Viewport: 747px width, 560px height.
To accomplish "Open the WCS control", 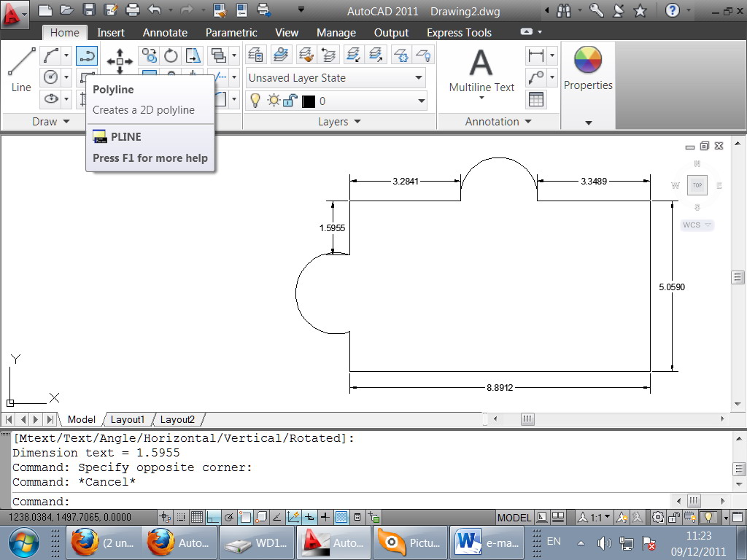I will click(695, 225).
